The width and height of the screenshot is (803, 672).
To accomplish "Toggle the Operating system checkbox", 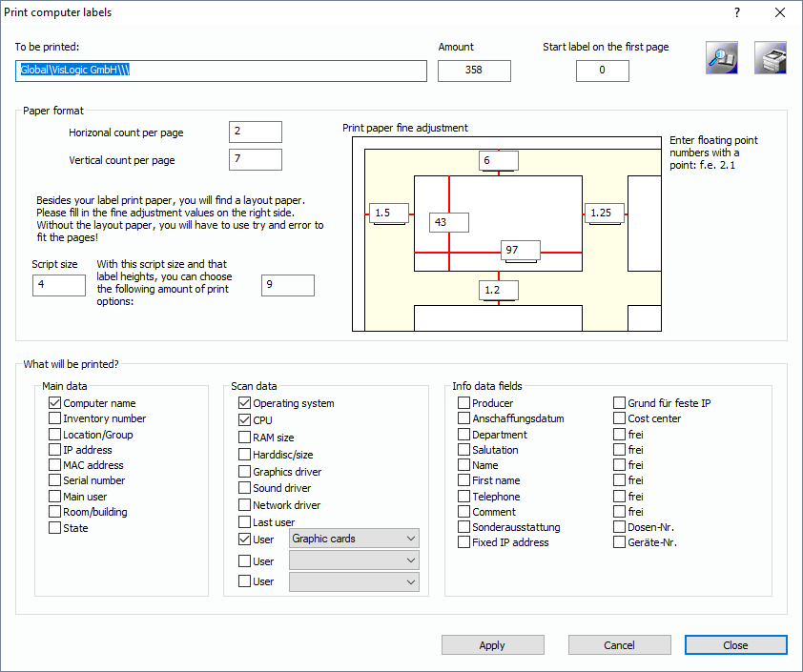I will [245, 403].
